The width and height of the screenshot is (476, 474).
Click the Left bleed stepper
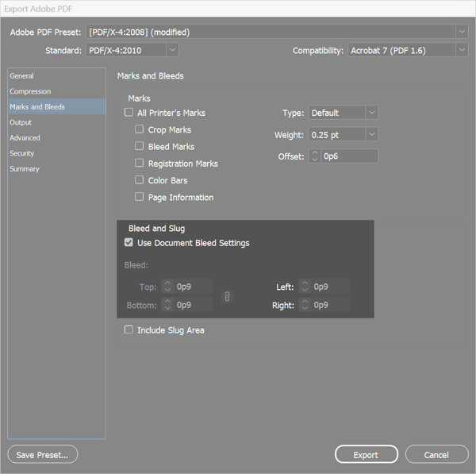tap(305, 287)
